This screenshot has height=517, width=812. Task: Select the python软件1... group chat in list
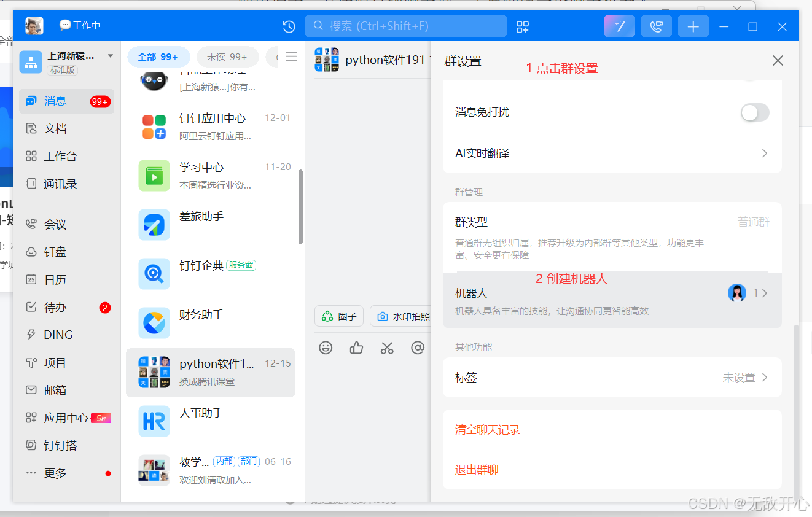pos(211,372)
